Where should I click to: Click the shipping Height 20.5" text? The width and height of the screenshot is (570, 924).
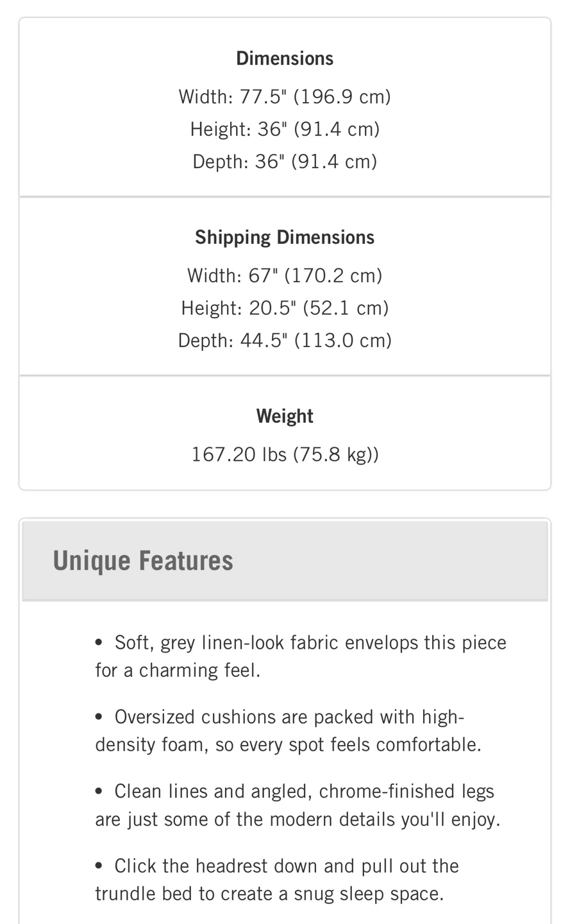tap(285, 308)
